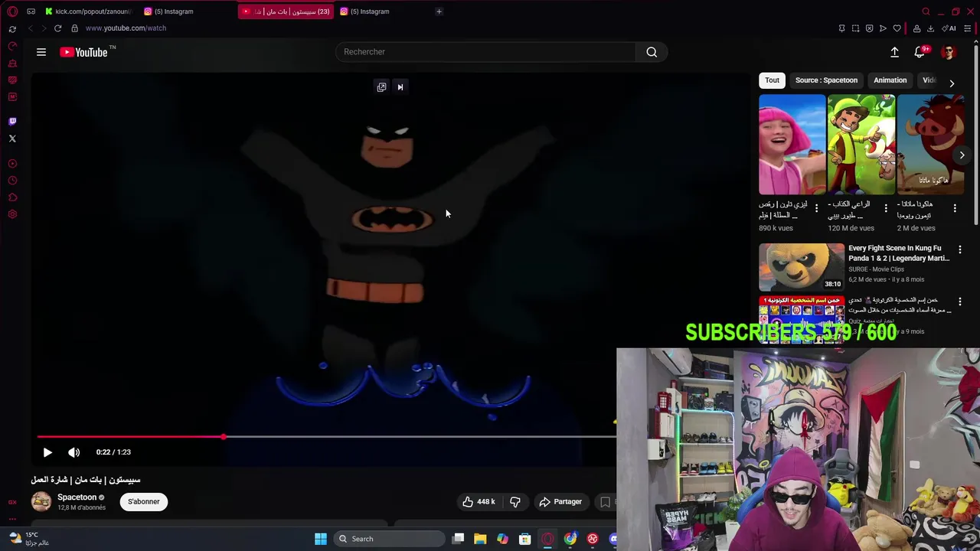Reload the page with refresh icon

click(x=57, y=28)
